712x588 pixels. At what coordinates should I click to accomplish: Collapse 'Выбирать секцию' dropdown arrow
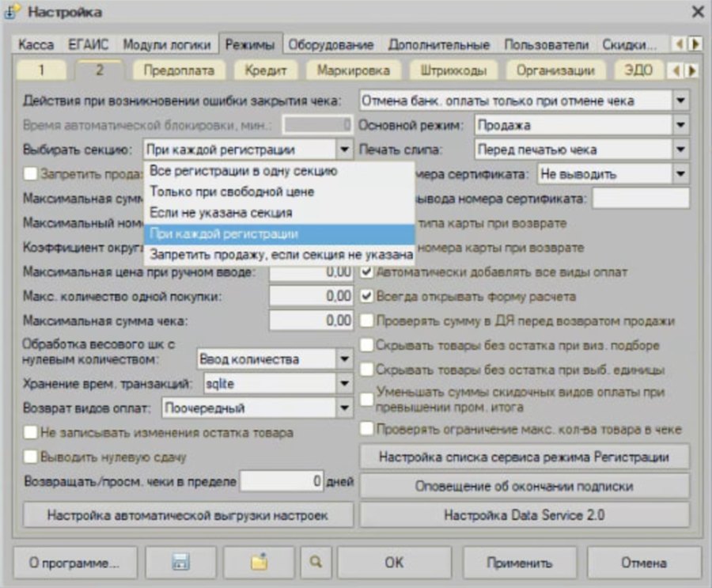pyautogui.click(x=344, y=150)
